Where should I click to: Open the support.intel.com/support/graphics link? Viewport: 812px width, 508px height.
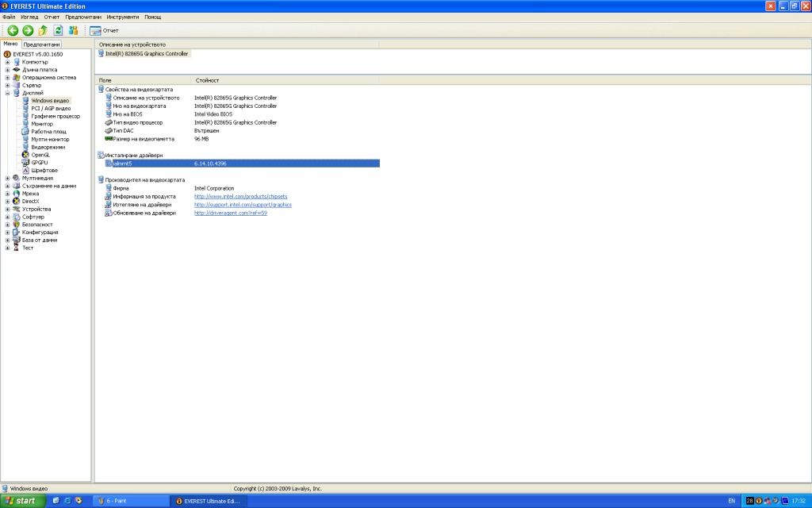click(x=243, y=205)
